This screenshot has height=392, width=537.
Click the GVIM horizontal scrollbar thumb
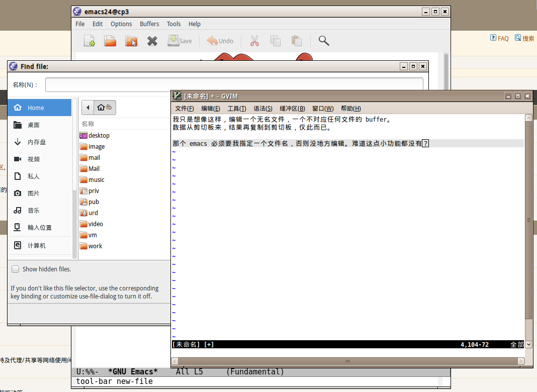[x=347, y=361]
